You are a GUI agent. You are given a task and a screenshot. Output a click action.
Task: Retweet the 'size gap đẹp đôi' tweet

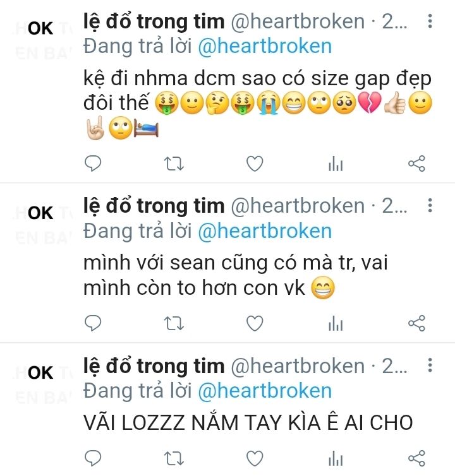click(x=174, y=164)
